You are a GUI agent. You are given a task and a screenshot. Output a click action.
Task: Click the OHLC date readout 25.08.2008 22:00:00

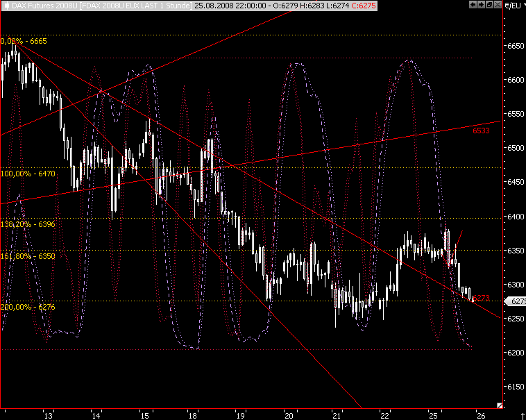click(x=230, y=6)
